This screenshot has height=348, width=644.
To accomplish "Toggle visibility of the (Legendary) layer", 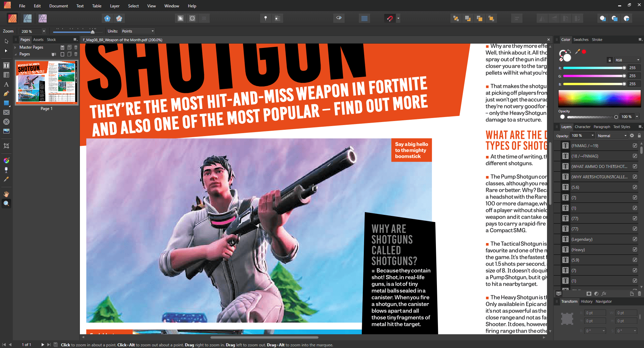I will [635, 239].
